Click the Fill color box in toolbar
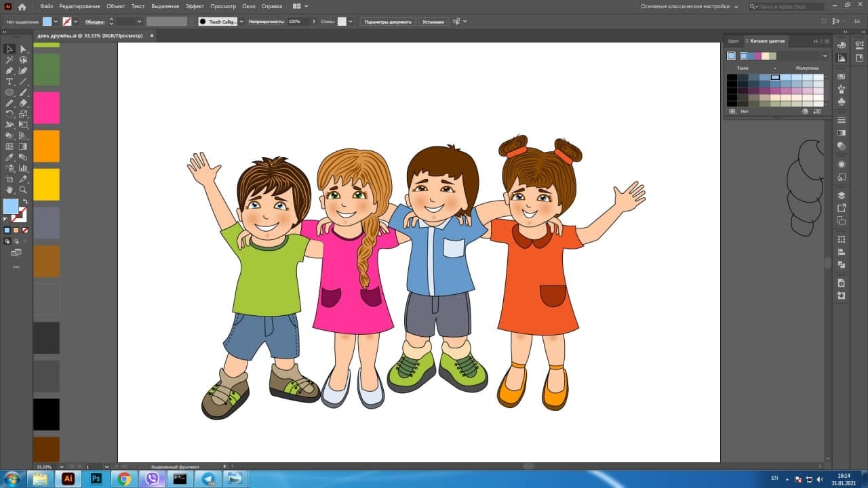 (x=11, y=207)
